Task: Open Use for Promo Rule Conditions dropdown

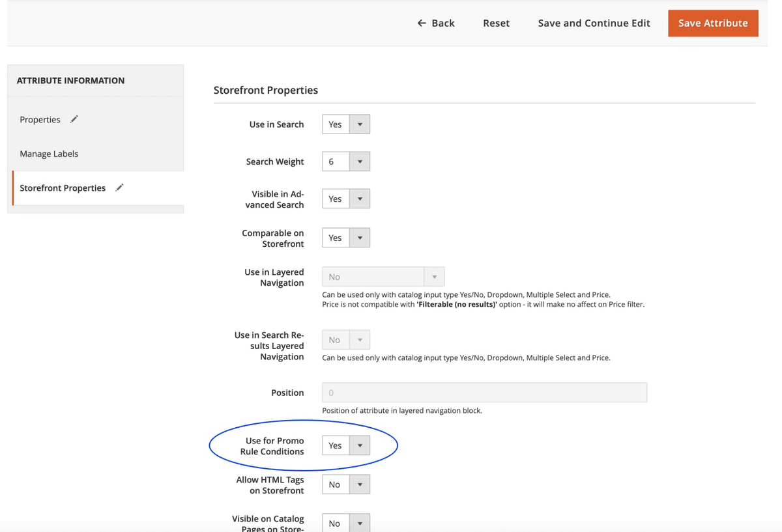Action: point(346,445)
